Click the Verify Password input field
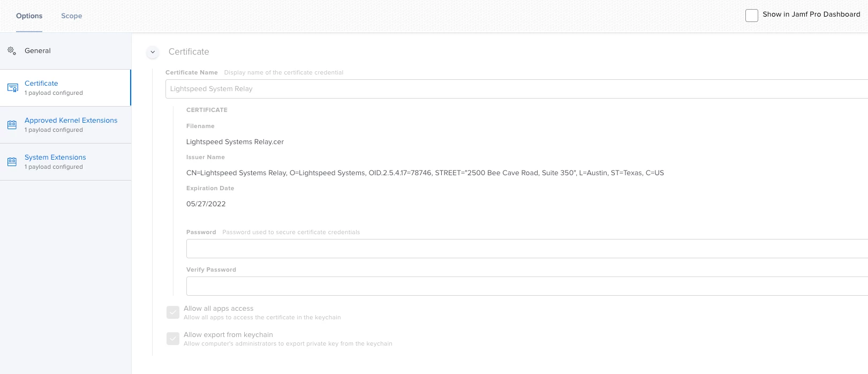 click(527, 286)
